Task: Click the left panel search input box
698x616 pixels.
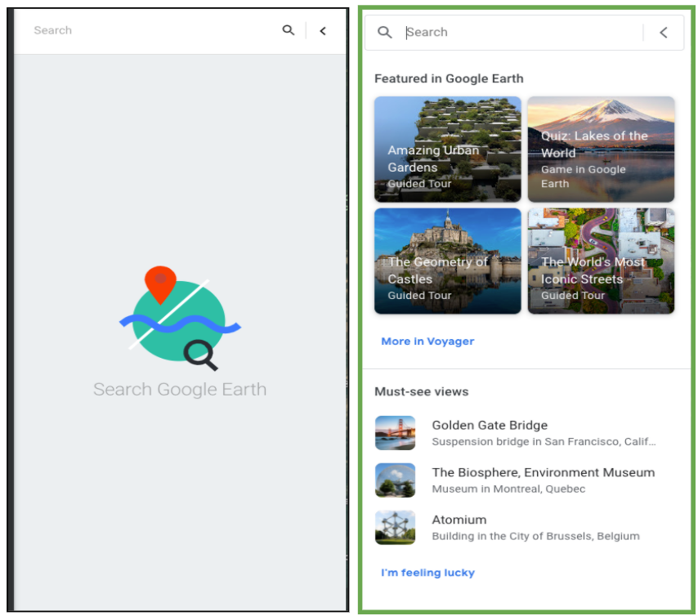Action: click(123, 30)
